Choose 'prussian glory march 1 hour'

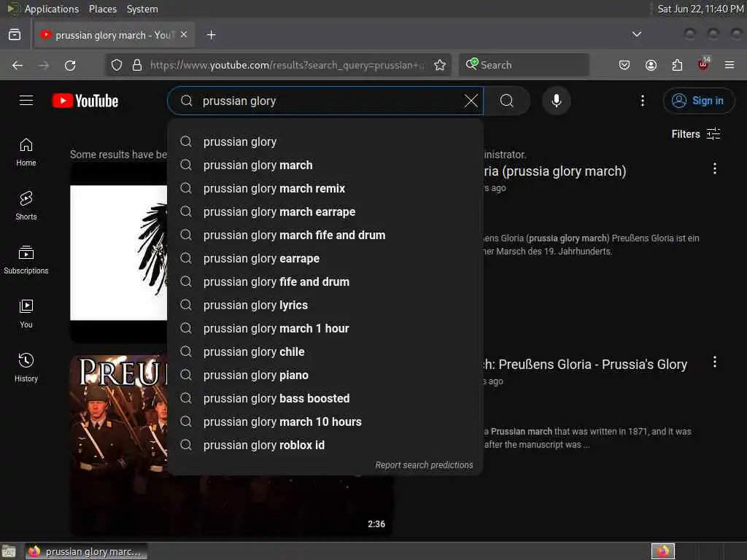click(x=325, y=328)
